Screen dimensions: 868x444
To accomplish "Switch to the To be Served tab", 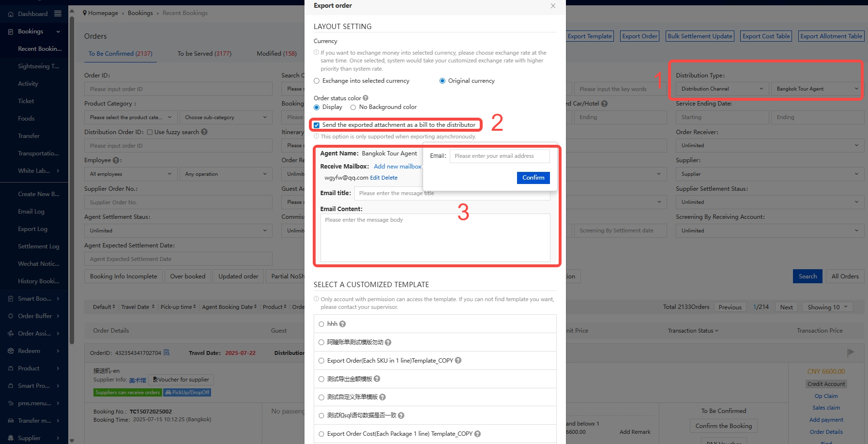I will pos(204,54).
